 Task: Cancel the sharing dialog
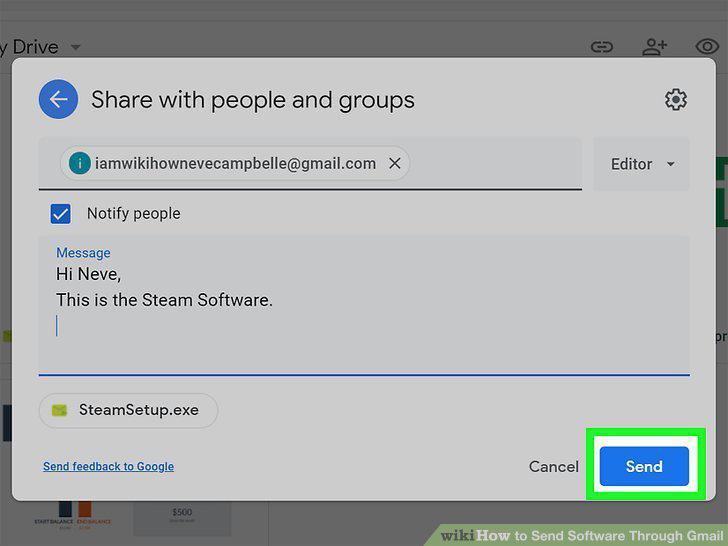click(553, 466)
